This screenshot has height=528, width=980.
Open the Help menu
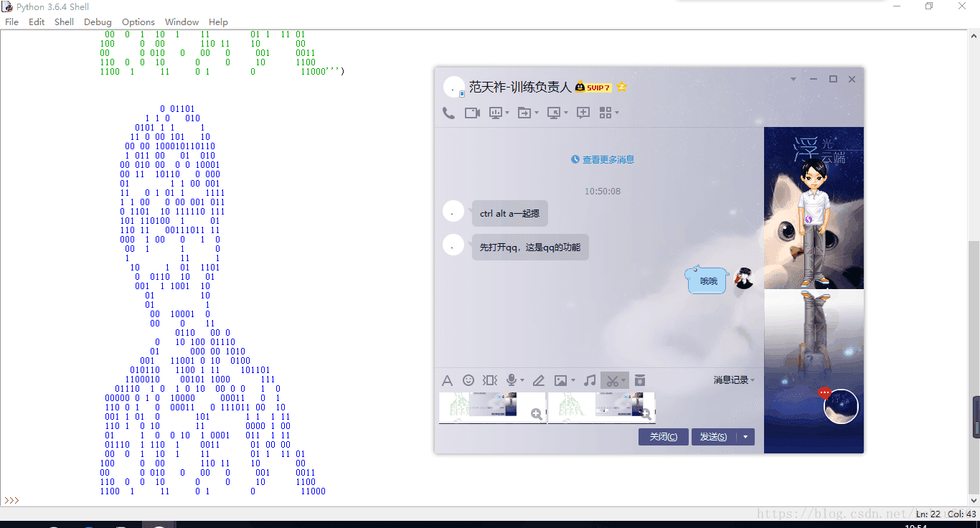click(x=218, y=22)
